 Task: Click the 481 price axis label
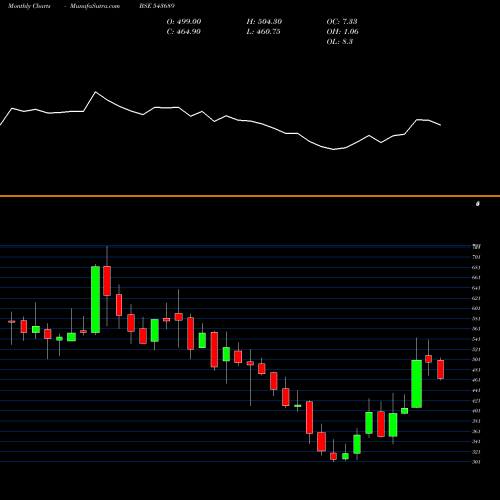click(476, 370)
